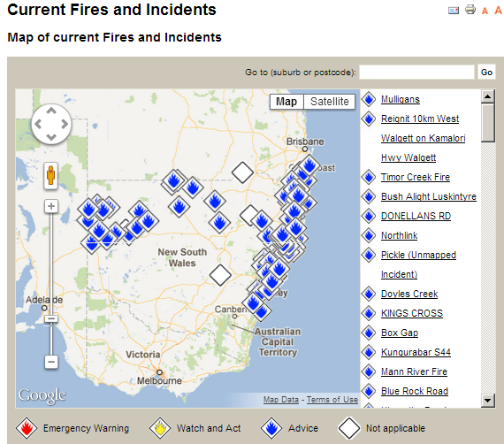The height and width of the screenshot is (444, 504).
Task: Open the Box Gap link
Action: point(400,333)
